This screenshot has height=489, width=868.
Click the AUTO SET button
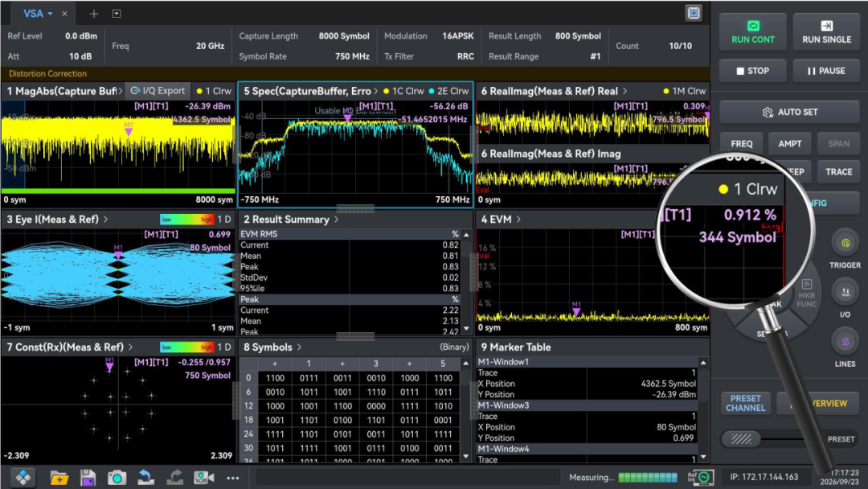click(790, 112)
